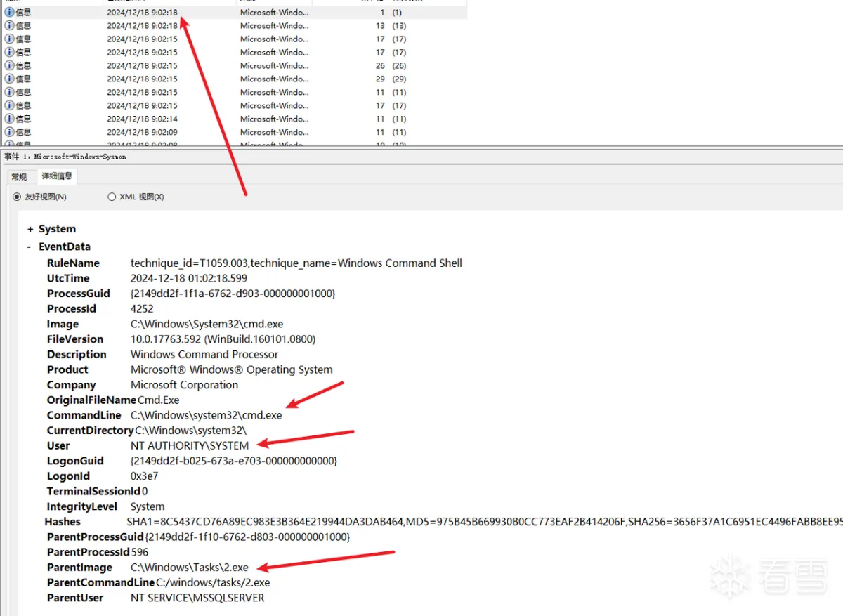
Task: Click the ParentCommandLine value C:/windows/tasks/2.exe
Action: pyautogui.click(x=213, y=582)
